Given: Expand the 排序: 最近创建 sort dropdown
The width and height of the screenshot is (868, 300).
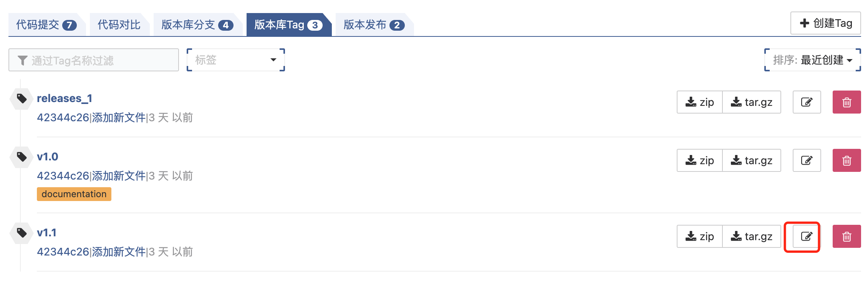Looking at the screenshot, I should point(812,60).
